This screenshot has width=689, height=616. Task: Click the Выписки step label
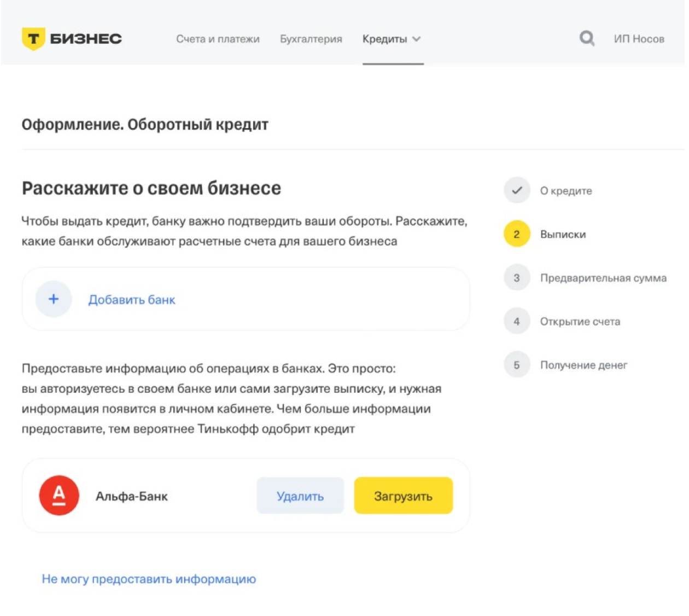point(563,234)
